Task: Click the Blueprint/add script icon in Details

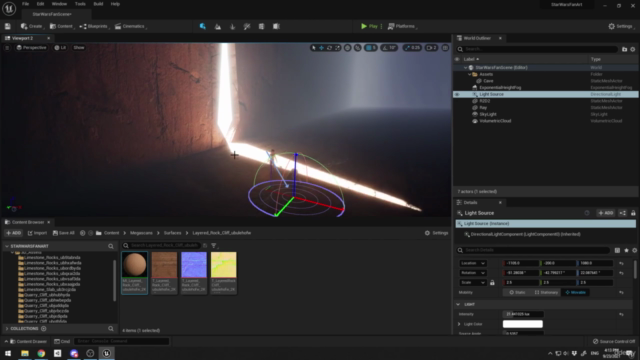Action: point(622,213)
